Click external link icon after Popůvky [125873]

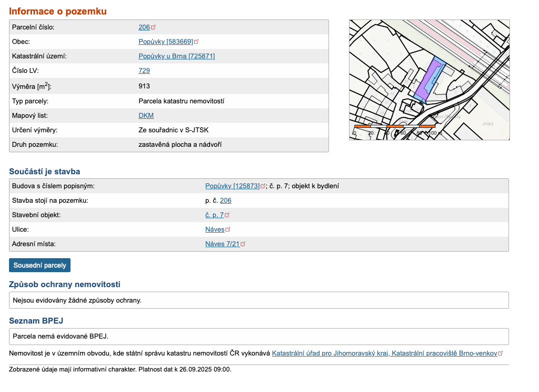pos(263,186)
